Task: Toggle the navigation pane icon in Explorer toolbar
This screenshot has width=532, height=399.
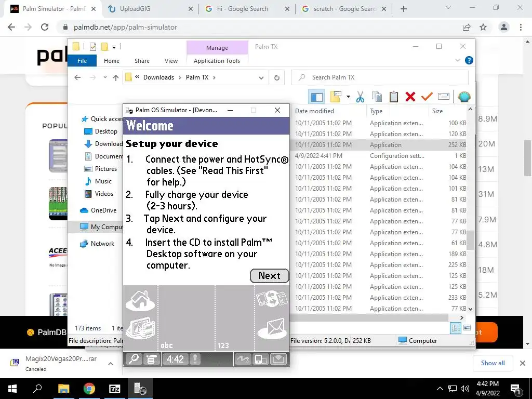Action: pos(316,97)
